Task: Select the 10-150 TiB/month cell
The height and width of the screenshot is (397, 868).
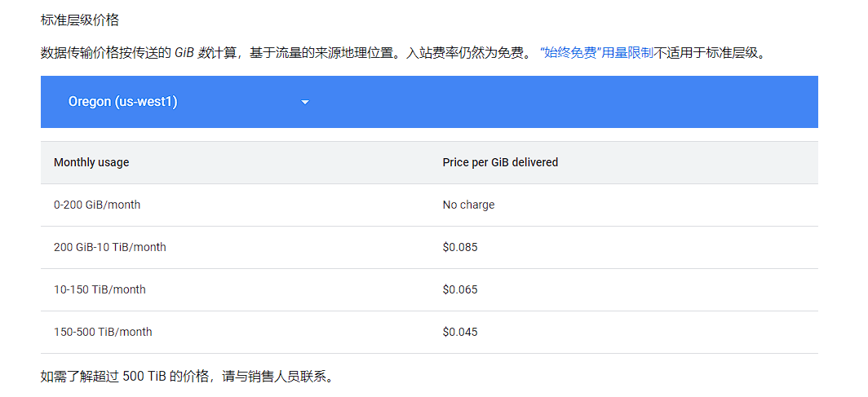Action: (100, 289)
